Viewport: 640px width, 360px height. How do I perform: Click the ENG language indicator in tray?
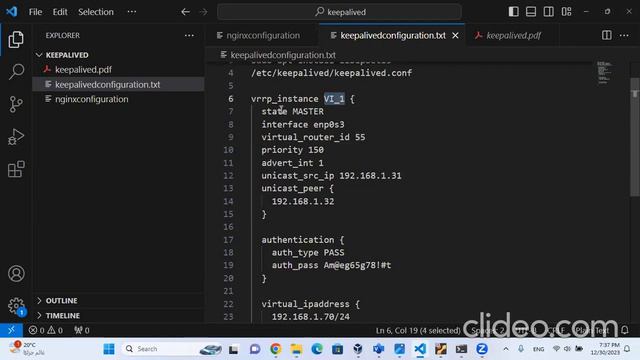point(538,349)
